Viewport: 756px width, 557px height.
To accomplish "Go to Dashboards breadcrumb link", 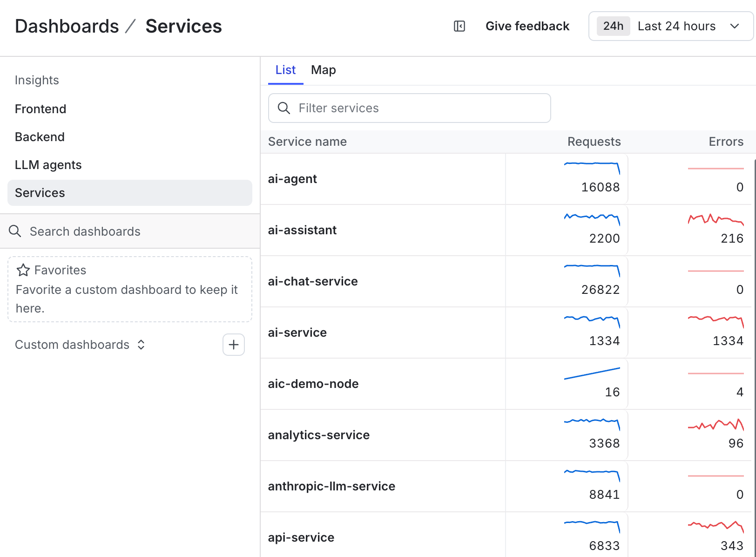I will coord(67,26).
